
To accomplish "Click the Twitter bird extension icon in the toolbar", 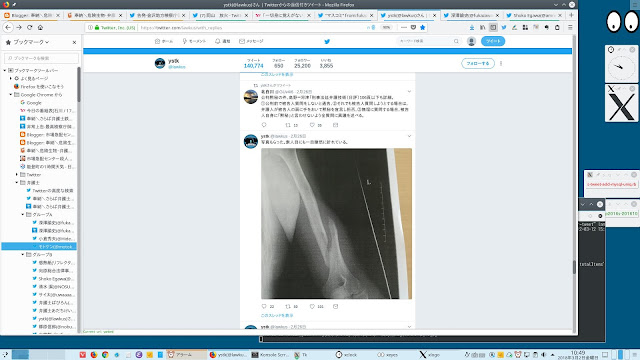I will [x=504, y=27].
